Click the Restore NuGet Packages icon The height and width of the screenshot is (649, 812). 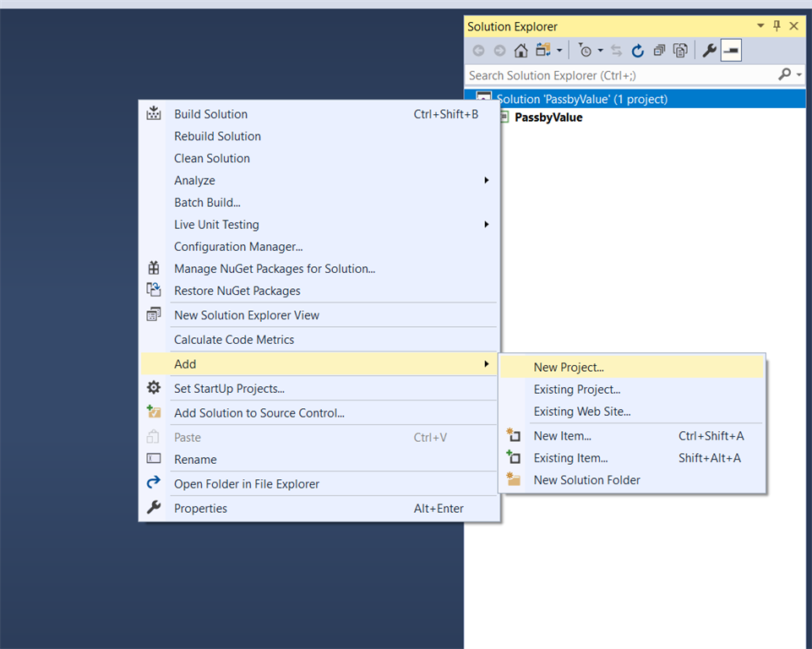154,290
